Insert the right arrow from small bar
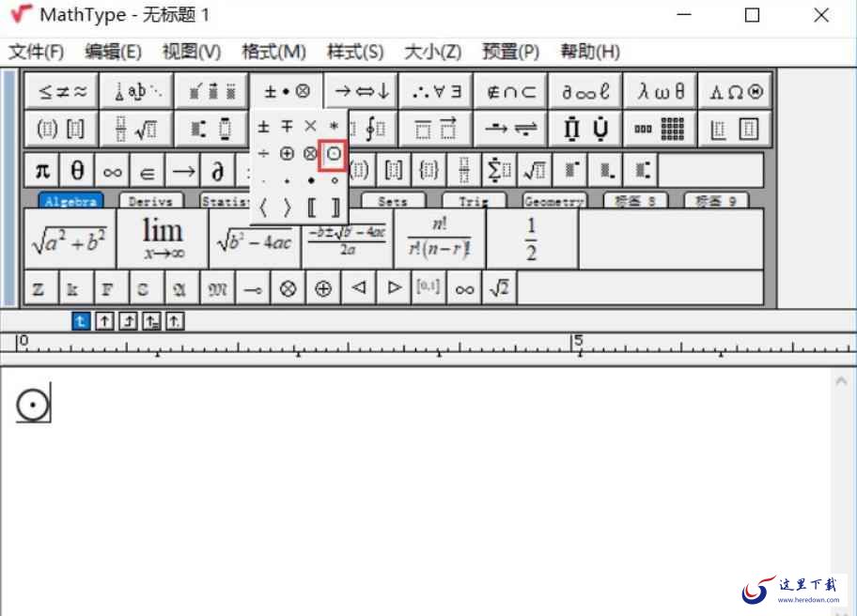857x616 pixels. [182, 171]
